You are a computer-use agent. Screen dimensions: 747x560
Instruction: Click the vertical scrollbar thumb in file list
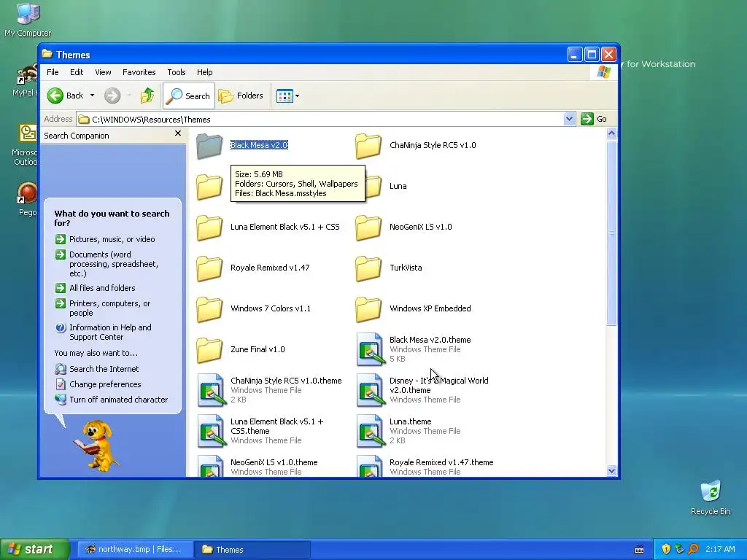click(x=612, y=233)
